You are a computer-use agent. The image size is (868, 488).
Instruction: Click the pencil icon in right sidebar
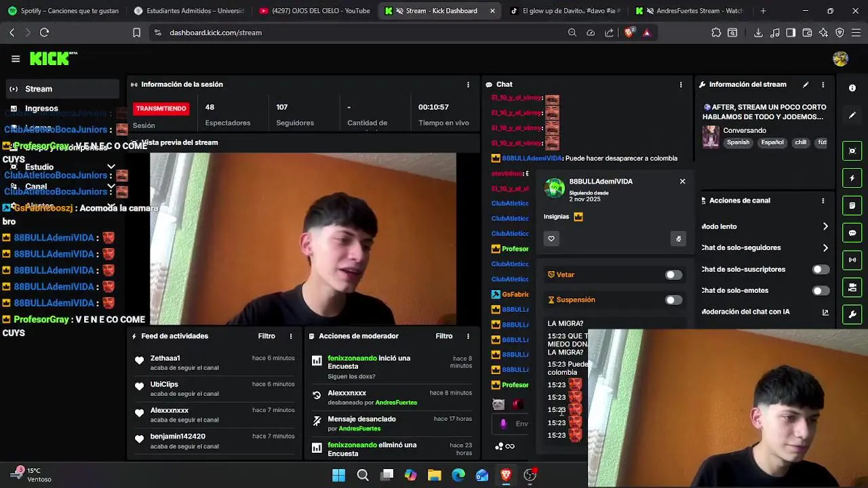pyautogui.click(x=852, y=115)
